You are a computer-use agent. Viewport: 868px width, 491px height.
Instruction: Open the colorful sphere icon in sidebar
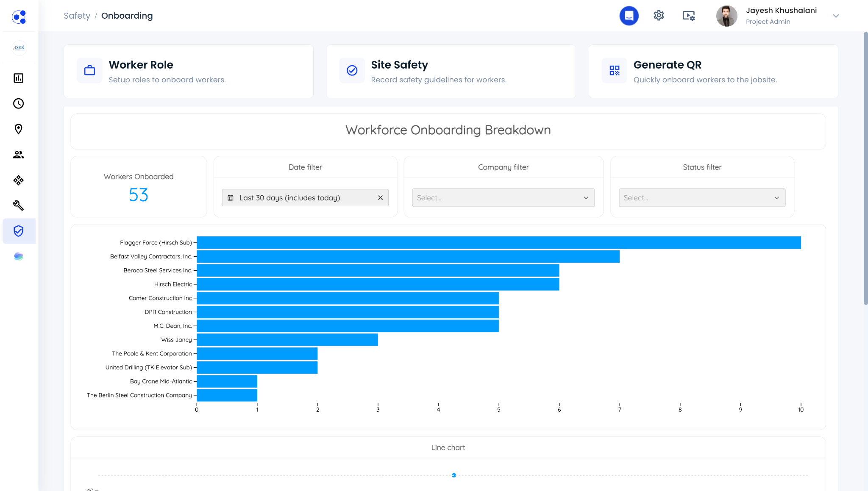pyautogui.click(x=19, y=256)
